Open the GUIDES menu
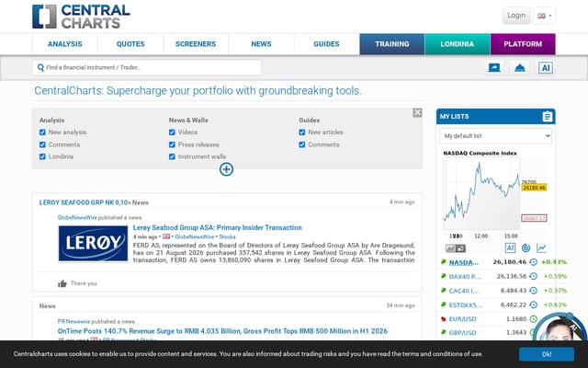Viewport: 588px width, 368px height. pos(326,44)
